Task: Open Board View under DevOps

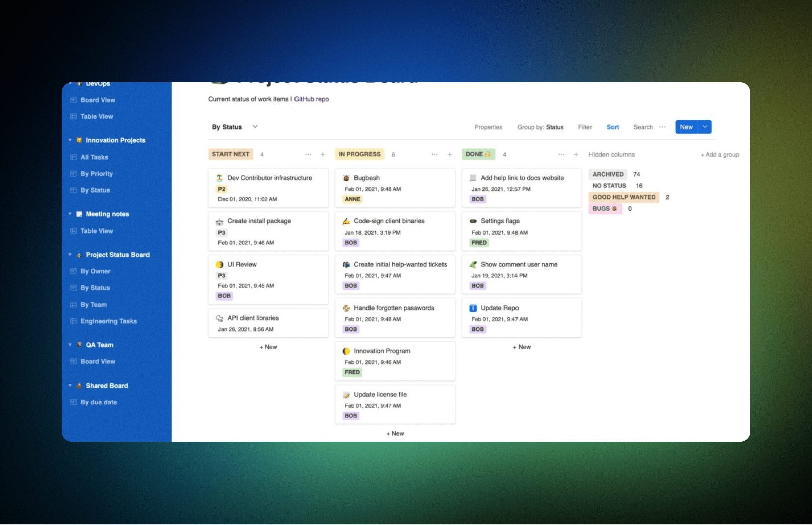Action: (x=98, y=100)
